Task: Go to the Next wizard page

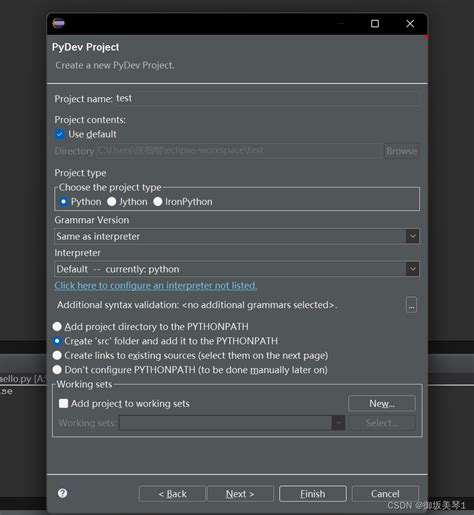Action: click(x=240, y=494)
